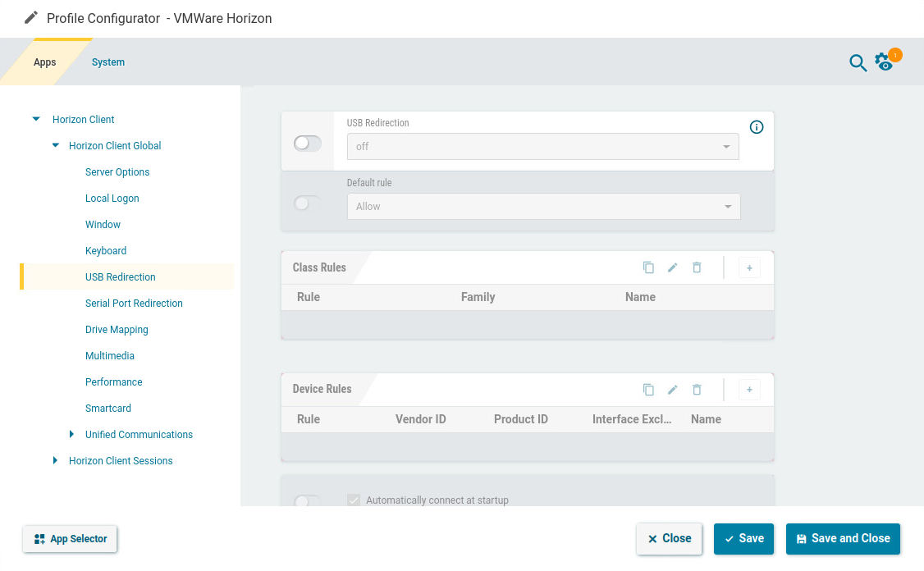Viewport: 924px width, 571px height.
Task: Select Horizon Client root label
Action: coord(83,119)
